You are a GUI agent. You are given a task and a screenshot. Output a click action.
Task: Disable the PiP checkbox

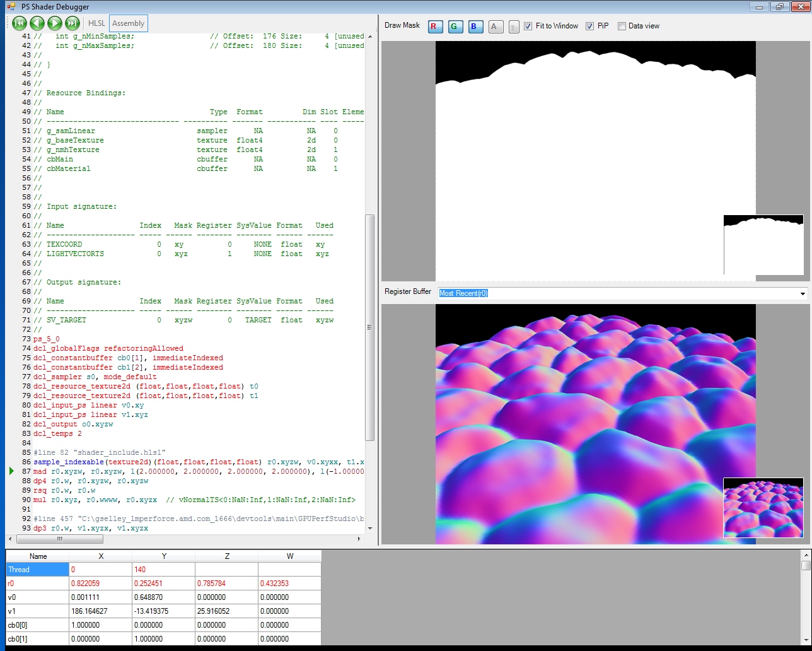point(590,26)
